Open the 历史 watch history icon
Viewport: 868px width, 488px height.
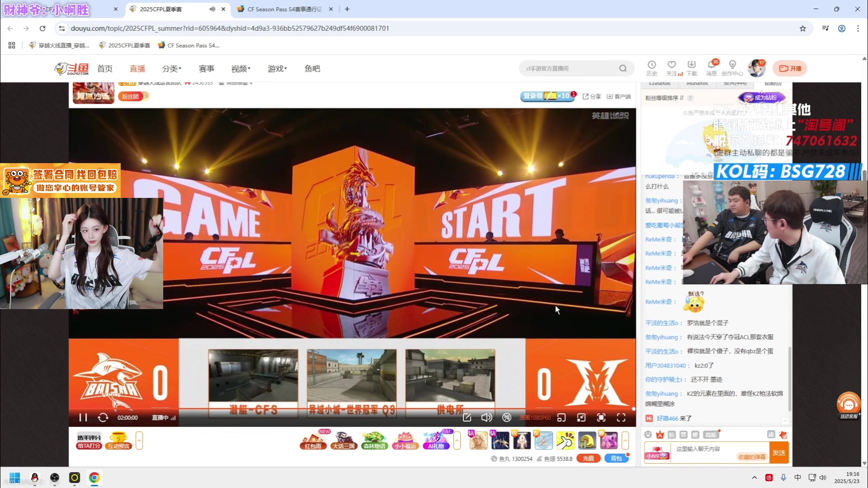(x=651, y=68)
